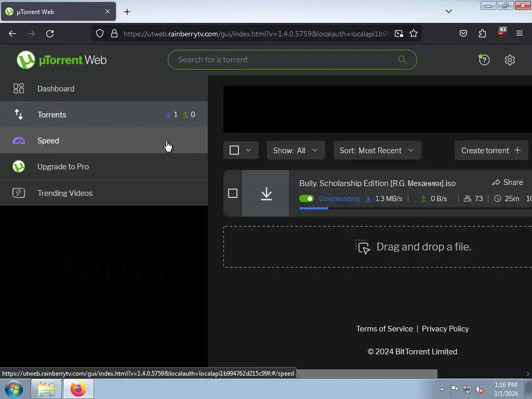Click the Trending Videos lightning icon
This screenshot has height=399, width=532.
pos(19,193)
